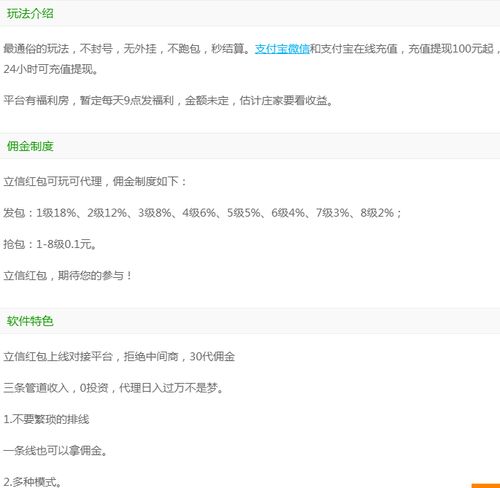Viewport: 500px width, 488px height.
Task: Click the 发包 commission levels line
Action: 202,213
